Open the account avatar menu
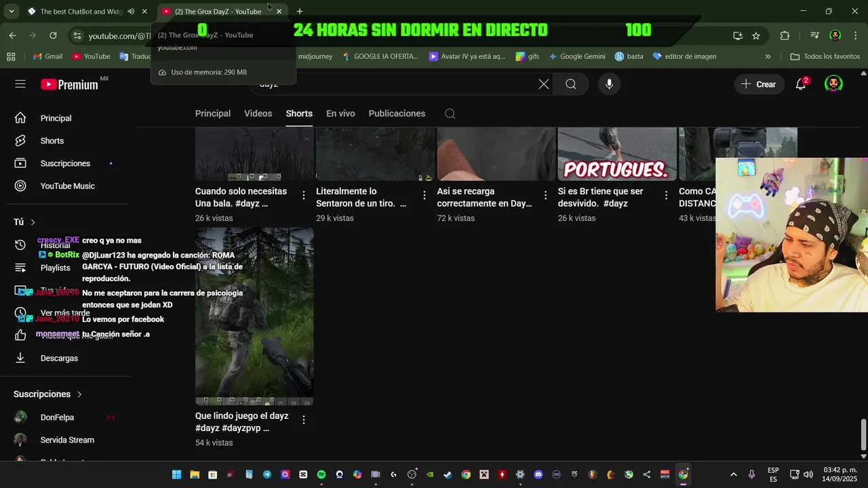Image resolution: width=868 pixels, height=488 pixels. pos(833,84)
